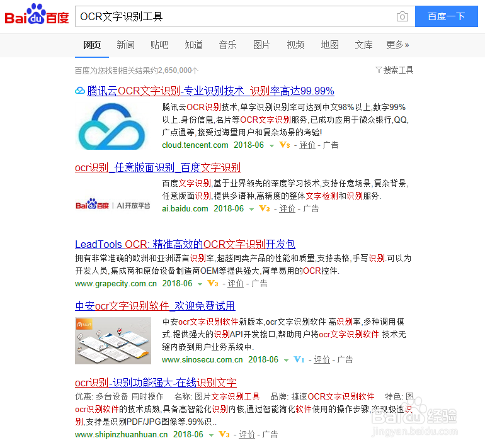Click V1 badge on sinosecu result
The height and width of the screenshot is (448, 485).
pos(299,359)
